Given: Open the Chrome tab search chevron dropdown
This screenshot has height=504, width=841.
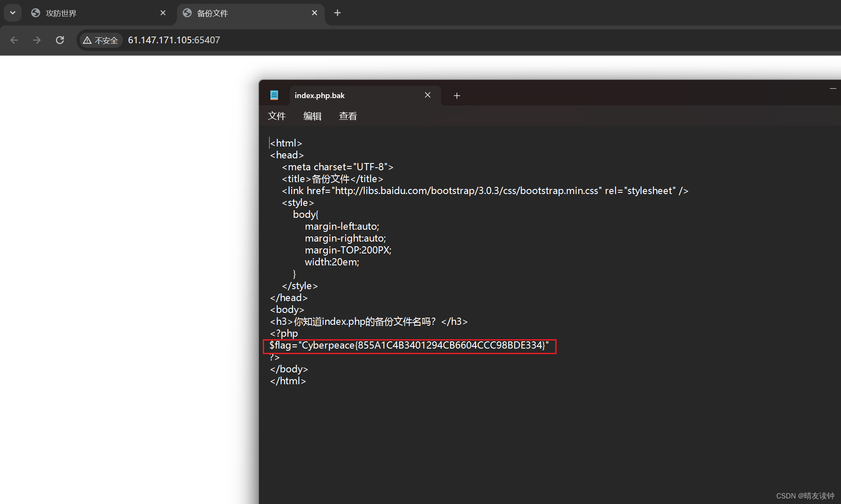Looking at the screenshot, I should click(x=12, y=12).
